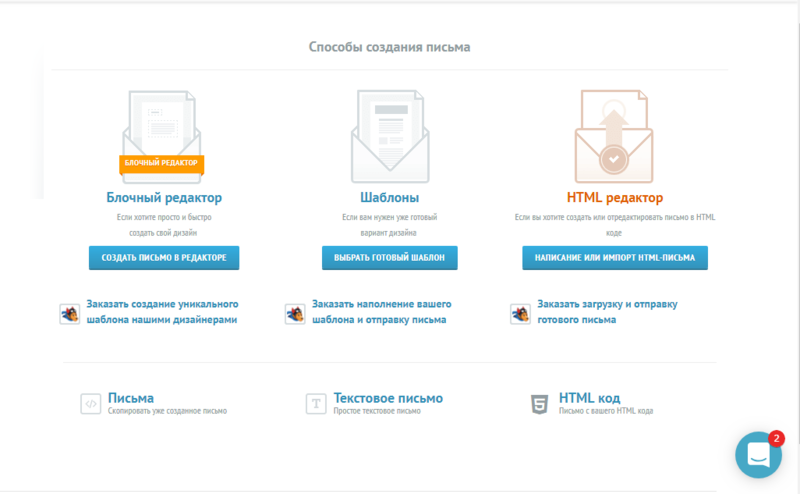This screenshot has height=494, width=800.
Task: Open the chat widget with 2 notifications
Action: pos(758,455)
